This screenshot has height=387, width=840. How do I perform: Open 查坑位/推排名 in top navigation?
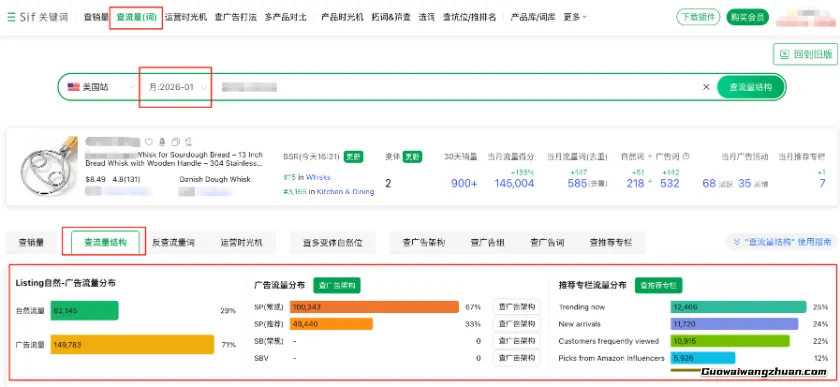click(x=469, y=17)
